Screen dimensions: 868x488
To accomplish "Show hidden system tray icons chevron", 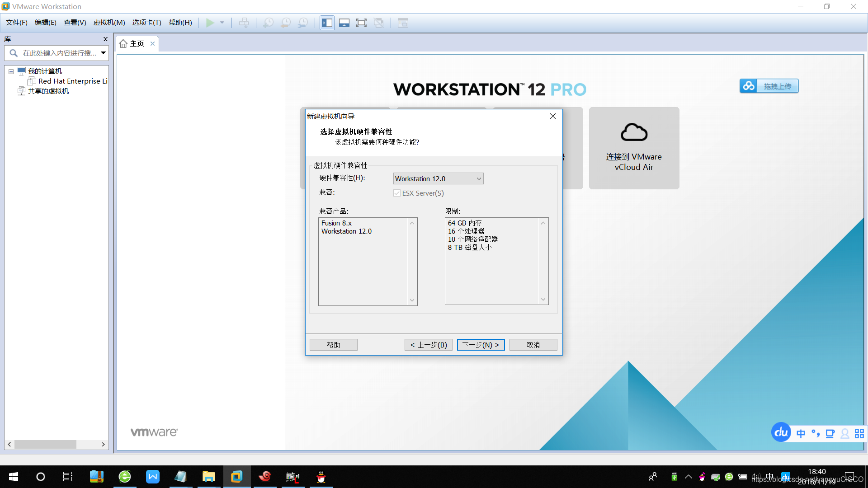I will tap(689, 477).
